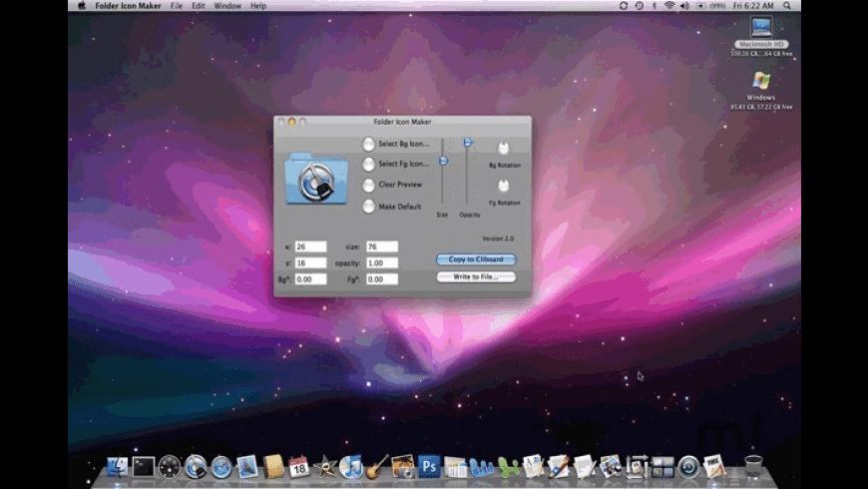Image resolution: width=868 pixels, height=489 pixels.
Task: Open iPhoto camera icon in dock
Action: tap(403, 467)
